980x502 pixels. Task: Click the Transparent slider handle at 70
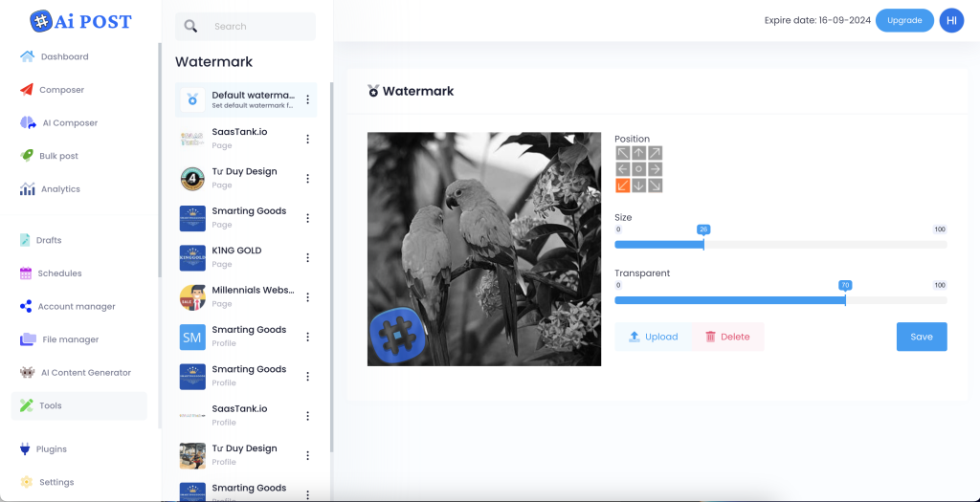point(845,299)
